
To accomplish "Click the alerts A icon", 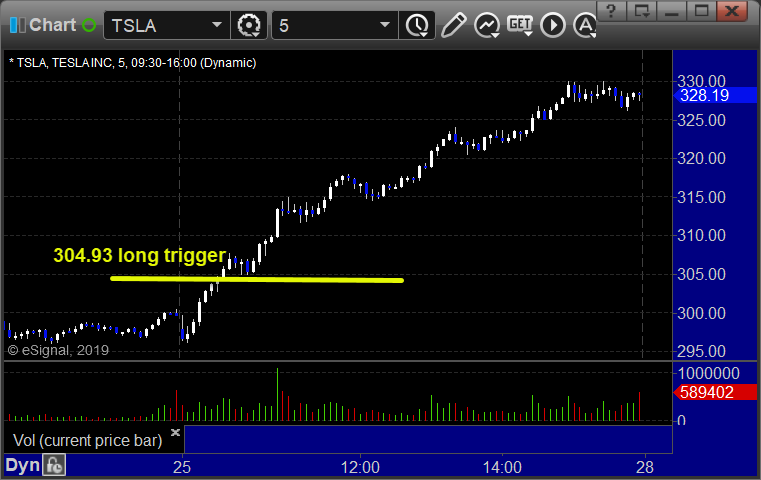I will (585, 25).
